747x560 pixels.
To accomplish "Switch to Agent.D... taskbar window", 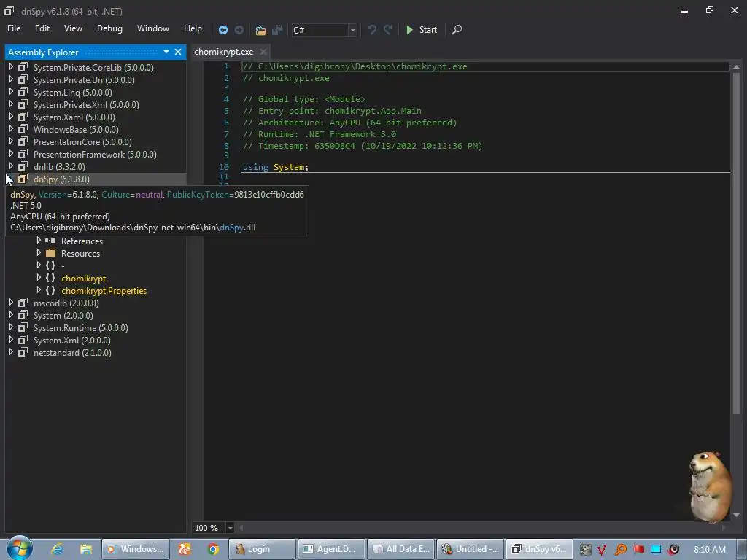I will coord(332,549).
